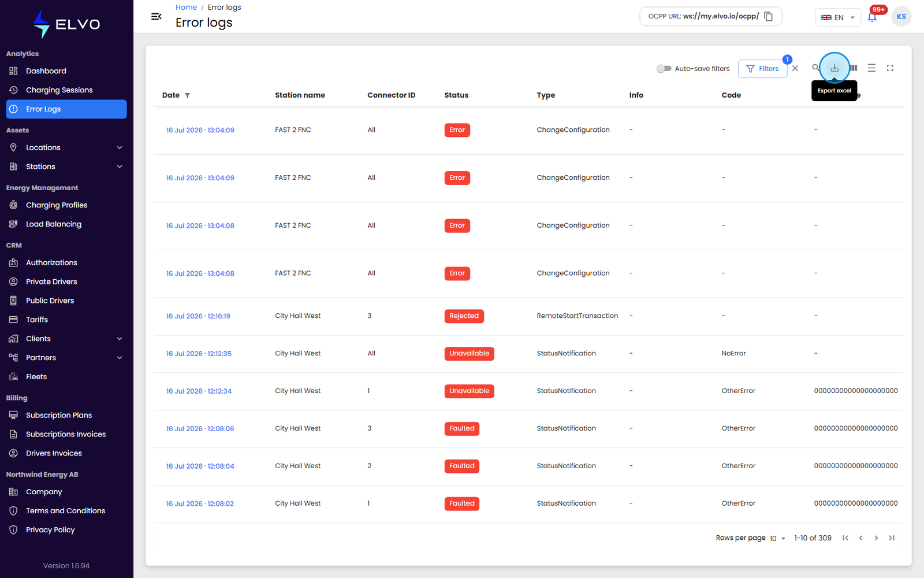Screen dimensions: 924x578
Task: Click the Export excel download icon
Action: 834,68
